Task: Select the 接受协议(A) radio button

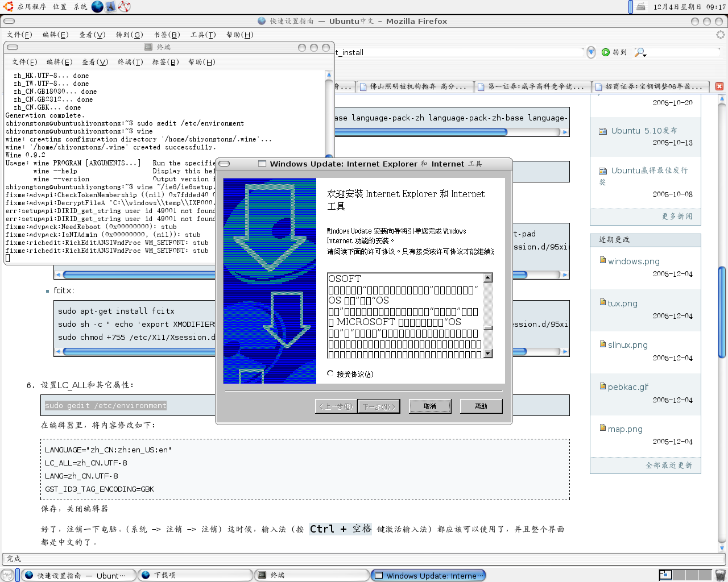Action: (330, 373)
